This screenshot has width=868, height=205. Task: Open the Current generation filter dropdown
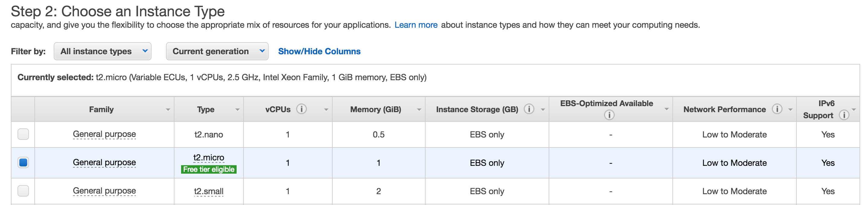217,51
